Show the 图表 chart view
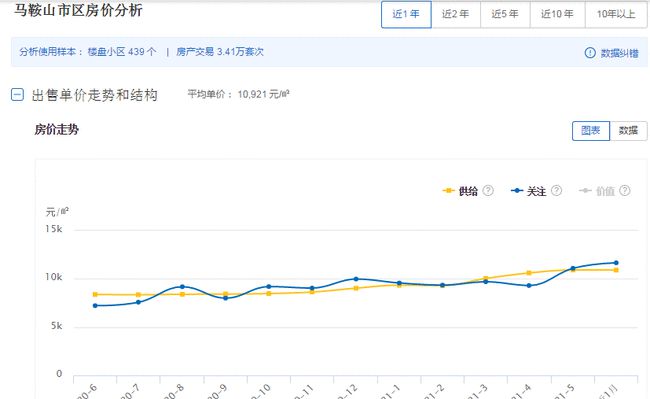 click(591, 131)
